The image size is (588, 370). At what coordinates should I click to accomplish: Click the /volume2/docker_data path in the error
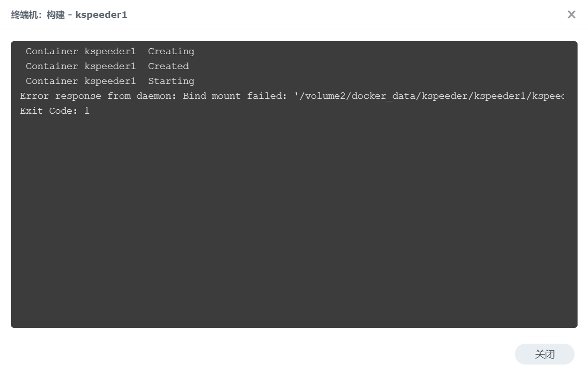tap(358, 96)
